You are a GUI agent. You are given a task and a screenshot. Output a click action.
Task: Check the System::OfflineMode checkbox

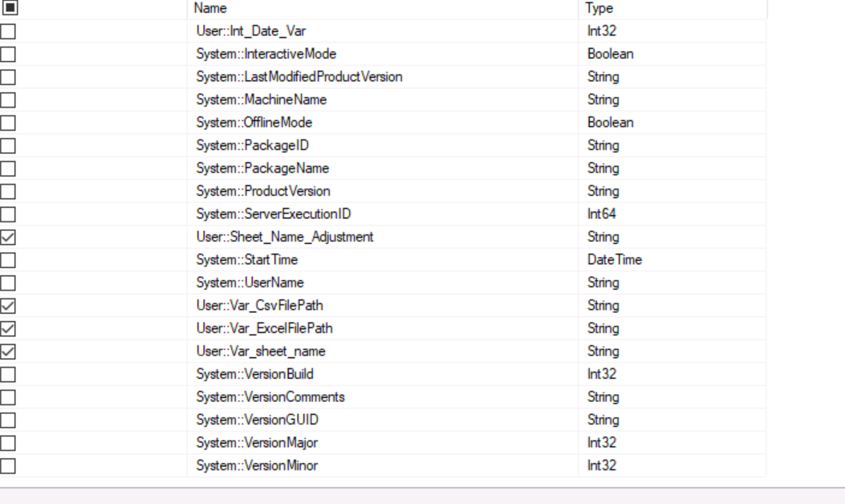9,123
